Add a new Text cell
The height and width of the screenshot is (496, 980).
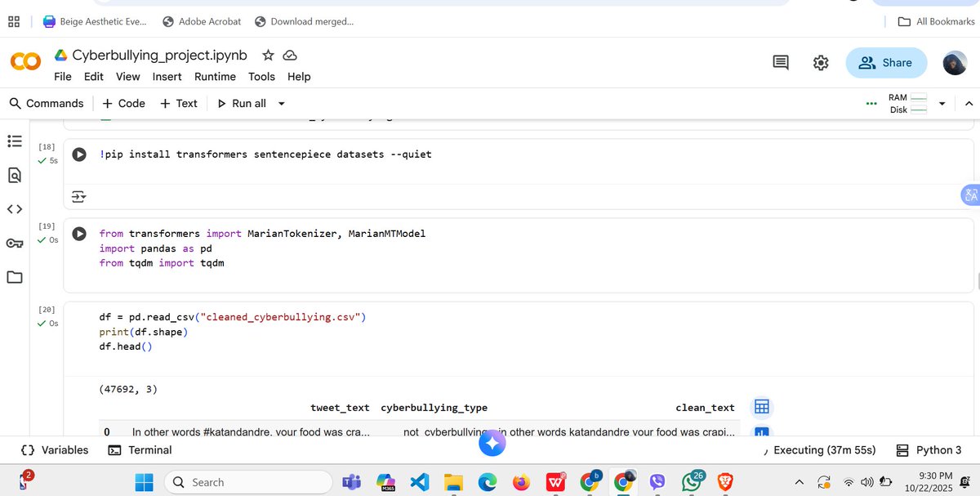(x=178, y=104)
